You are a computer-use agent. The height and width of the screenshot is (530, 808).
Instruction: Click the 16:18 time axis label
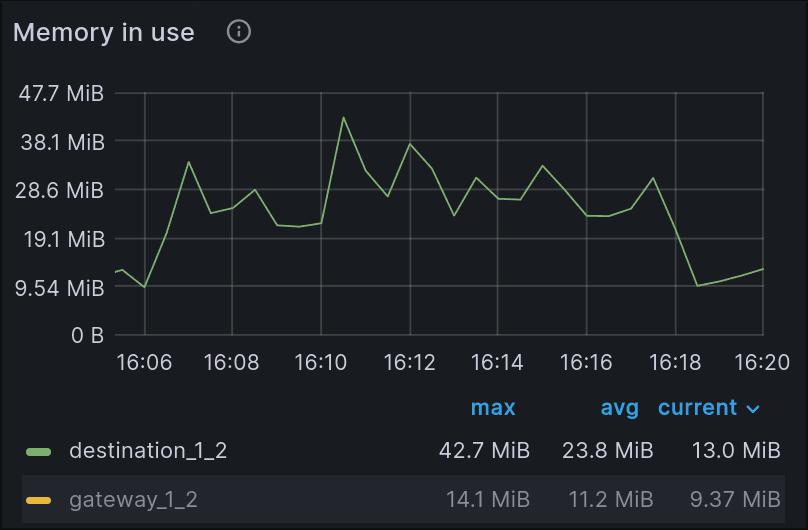coord(675,363)
